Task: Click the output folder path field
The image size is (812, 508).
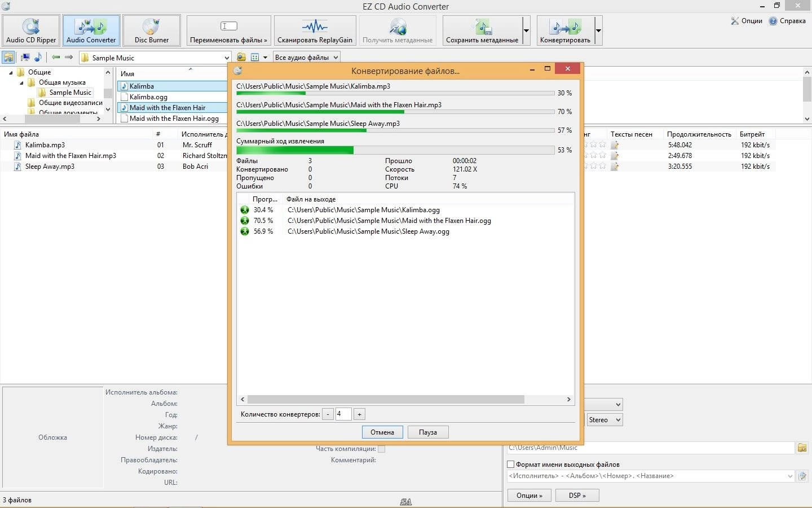Action: pyautogui.click(x=650, y=448)
